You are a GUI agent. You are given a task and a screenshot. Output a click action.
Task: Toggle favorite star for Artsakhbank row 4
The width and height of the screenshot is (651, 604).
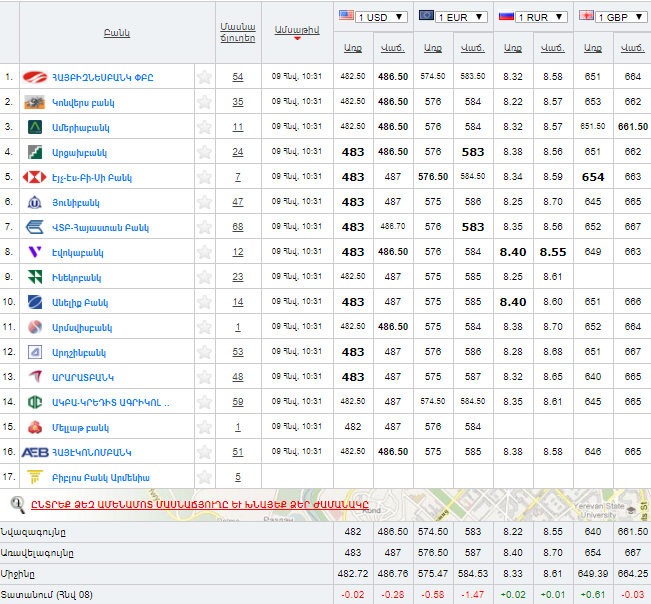pyautogui.click(x=204, y=152)
